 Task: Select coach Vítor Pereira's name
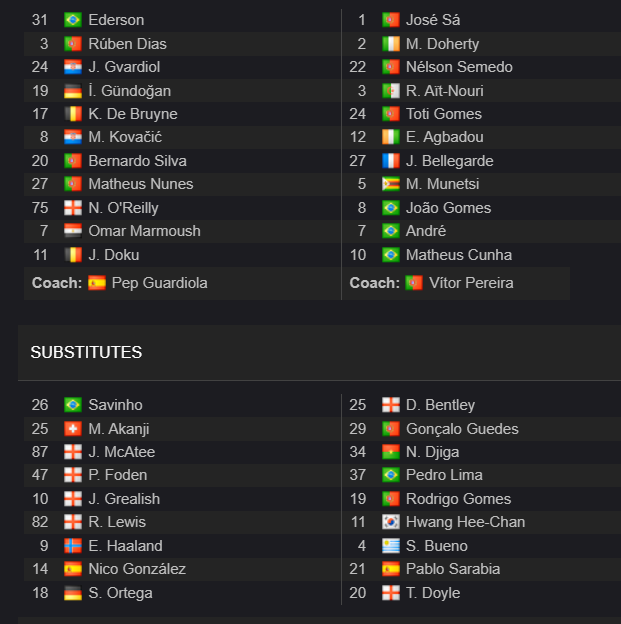click(x=471, y=283)
